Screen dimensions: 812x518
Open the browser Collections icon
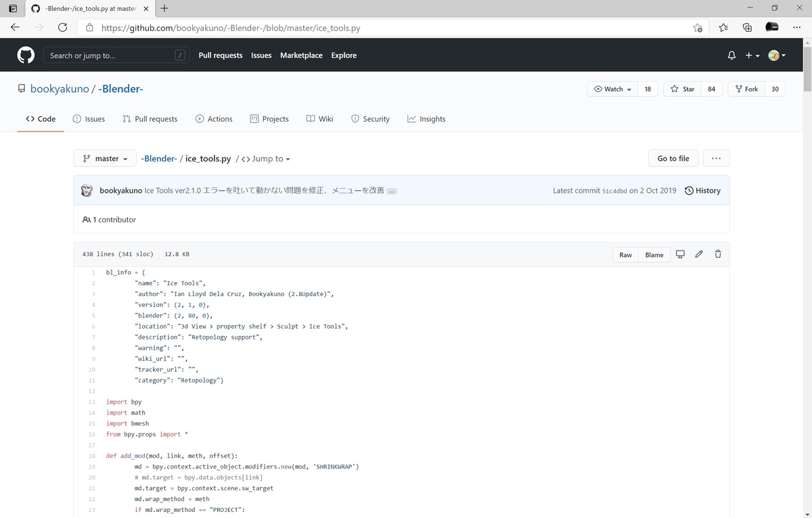747,28
